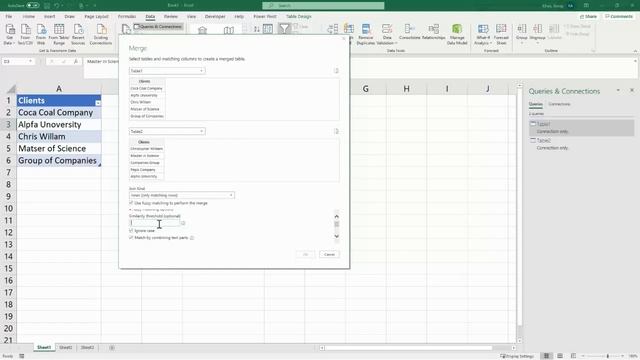Open Relationships tool

coord(433,32)
